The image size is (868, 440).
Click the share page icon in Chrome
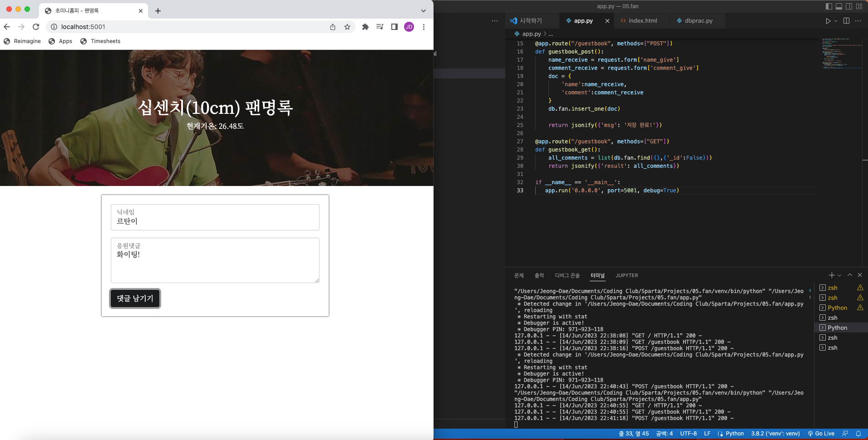coord(333,27)
